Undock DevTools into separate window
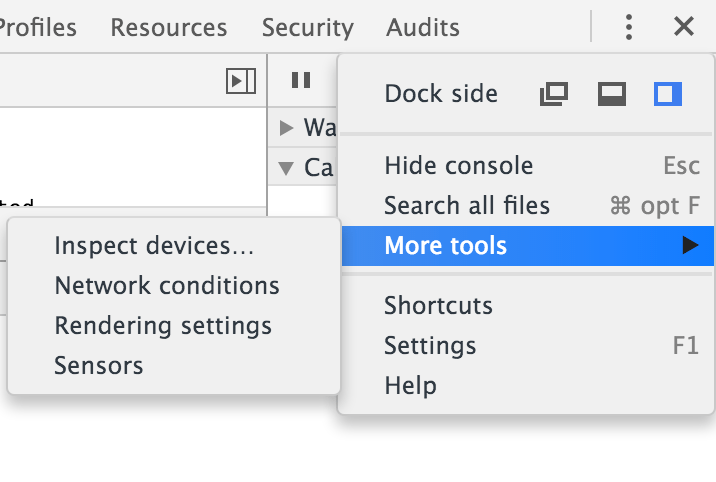716x482 pixels. 553,95
